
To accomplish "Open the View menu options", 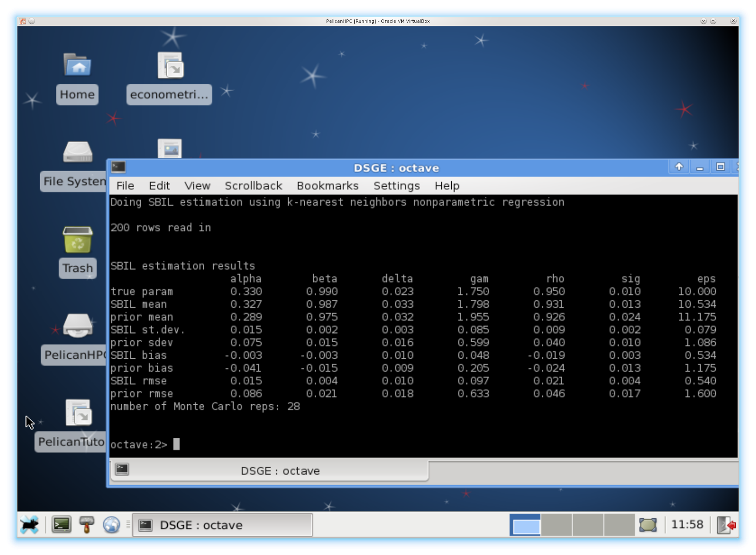I will 197,185.
